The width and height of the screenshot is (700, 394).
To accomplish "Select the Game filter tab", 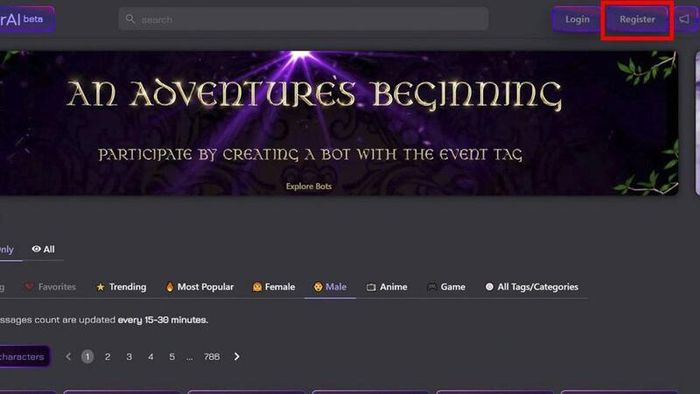I will 446,287.
